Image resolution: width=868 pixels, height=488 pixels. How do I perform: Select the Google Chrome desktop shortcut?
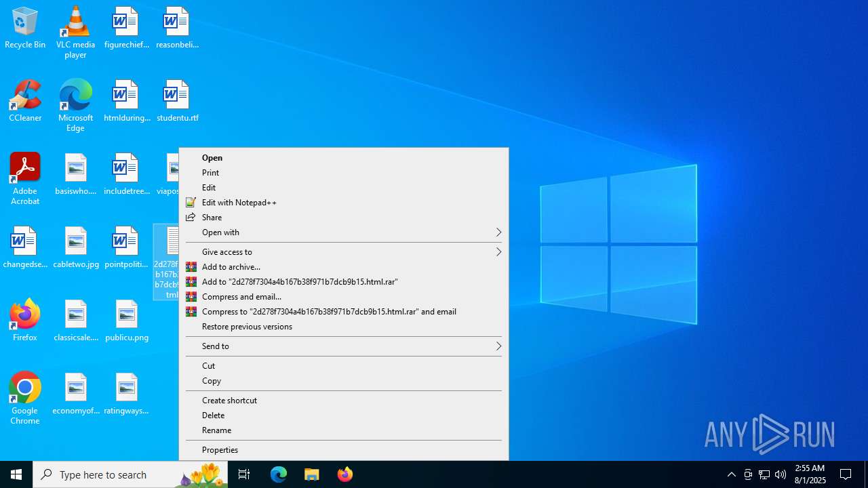coord(25,399)
